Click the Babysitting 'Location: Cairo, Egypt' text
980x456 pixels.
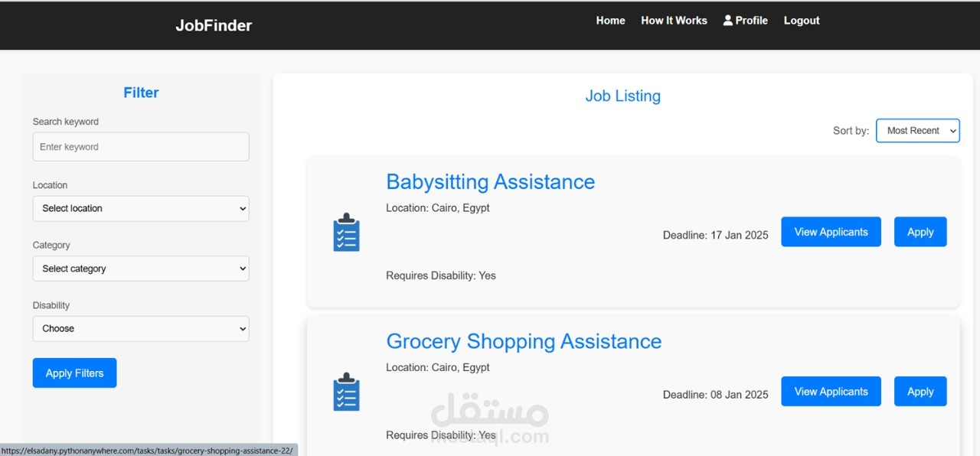pos(438,208)
